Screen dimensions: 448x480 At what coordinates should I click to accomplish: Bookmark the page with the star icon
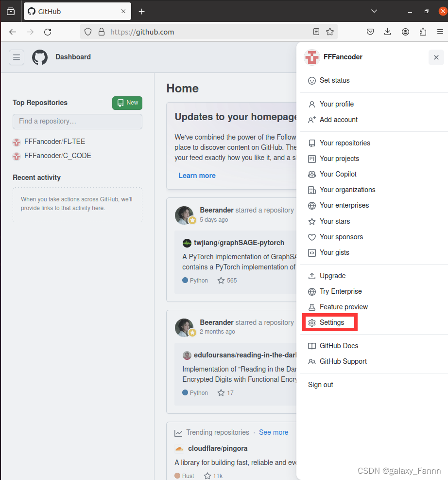point(330,32)
